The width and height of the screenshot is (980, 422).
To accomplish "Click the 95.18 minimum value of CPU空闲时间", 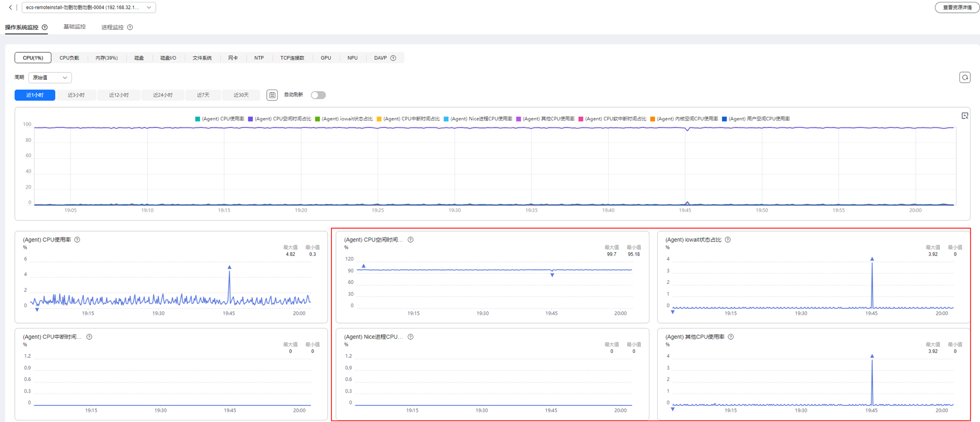I will (634, 255).
